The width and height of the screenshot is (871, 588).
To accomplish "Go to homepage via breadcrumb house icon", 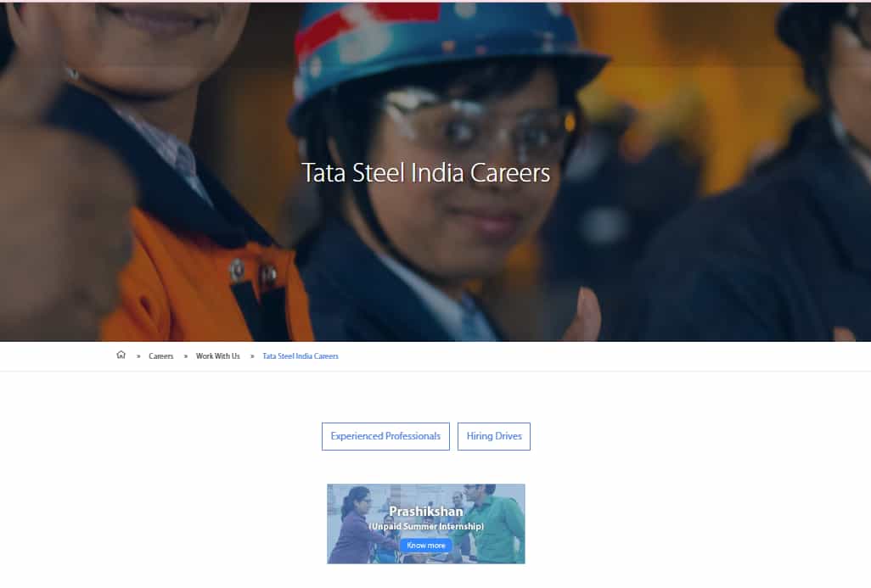I will click(x=121, y=355).
